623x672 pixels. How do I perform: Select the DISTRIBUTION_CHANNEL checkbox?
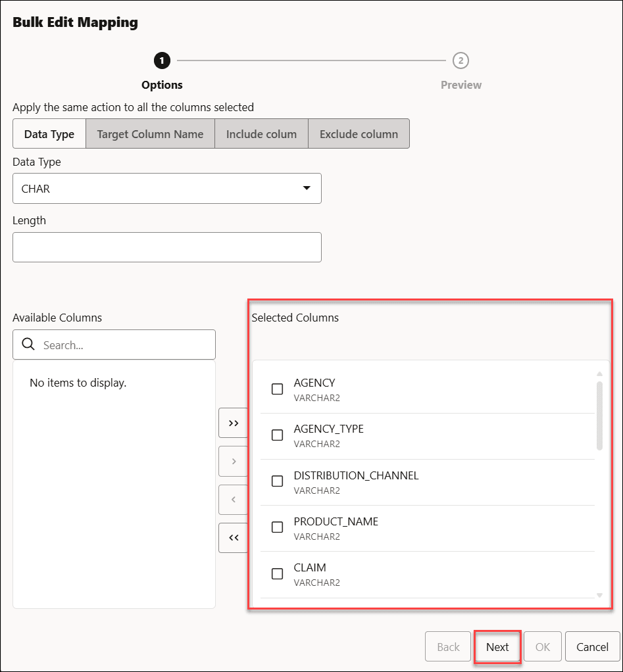tap(278, 481)
